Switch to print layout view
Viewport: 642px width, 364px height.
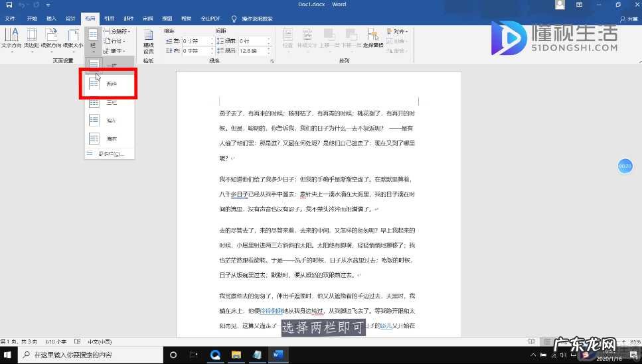(x=548, y=341)
